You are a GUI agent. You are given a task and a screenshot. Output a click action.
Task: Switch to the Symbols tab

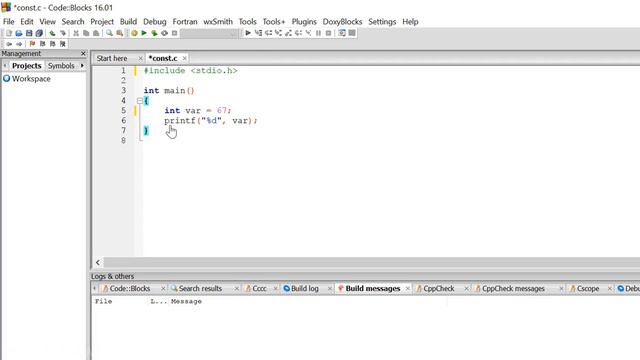pyautogui.click(x=61, y=66)
